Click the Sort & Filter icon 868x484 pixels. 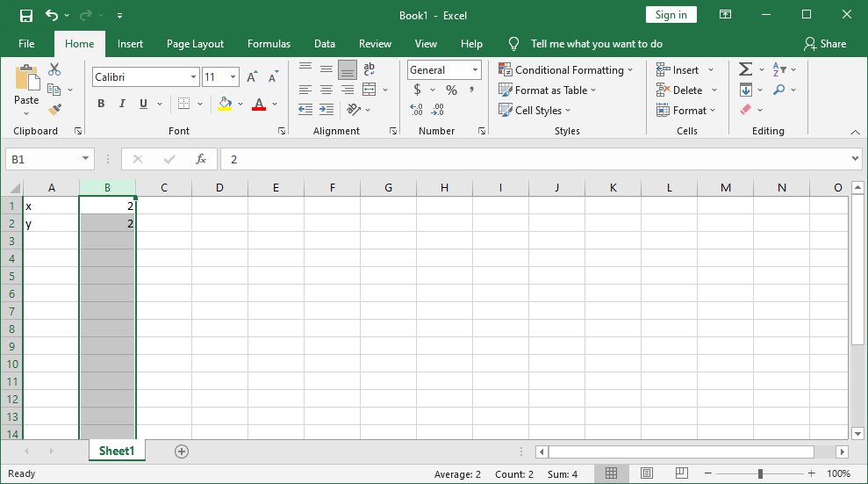coord(779,69)
